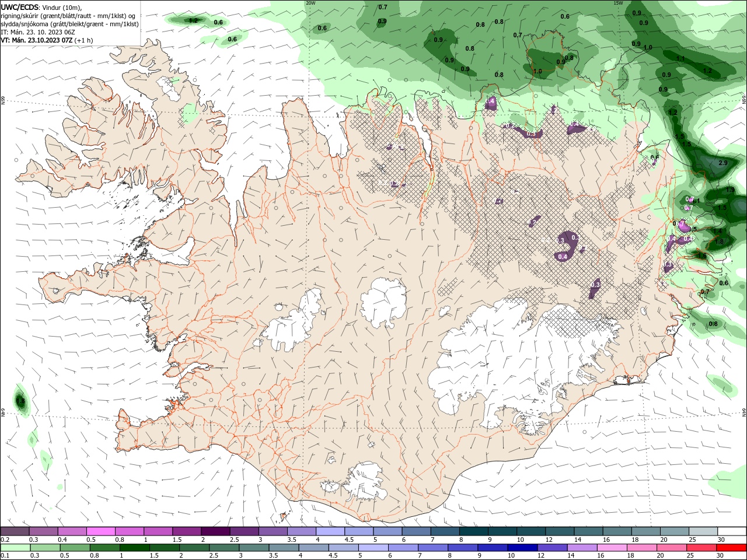
Task: Select the pale green 0.1 rain legend swatch
Action: (x=15, y=548)
